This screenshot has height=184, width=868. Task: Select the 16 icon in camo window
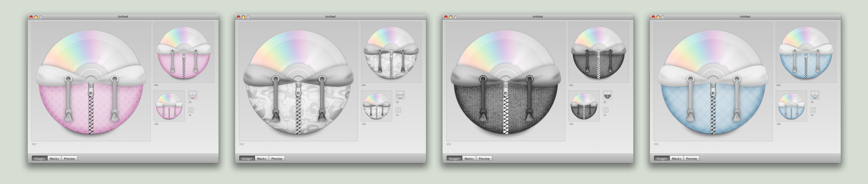(398, 110)
